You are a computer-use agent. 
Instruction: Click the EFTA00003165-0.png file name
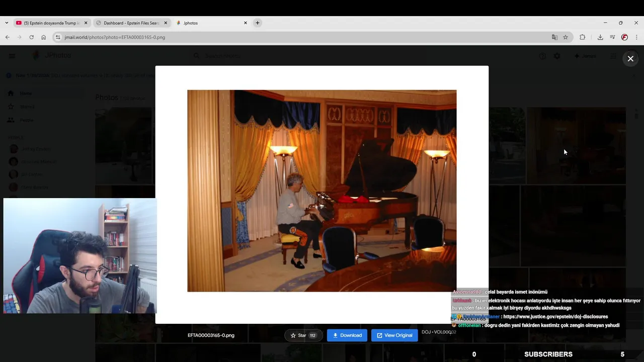(211, 335)
